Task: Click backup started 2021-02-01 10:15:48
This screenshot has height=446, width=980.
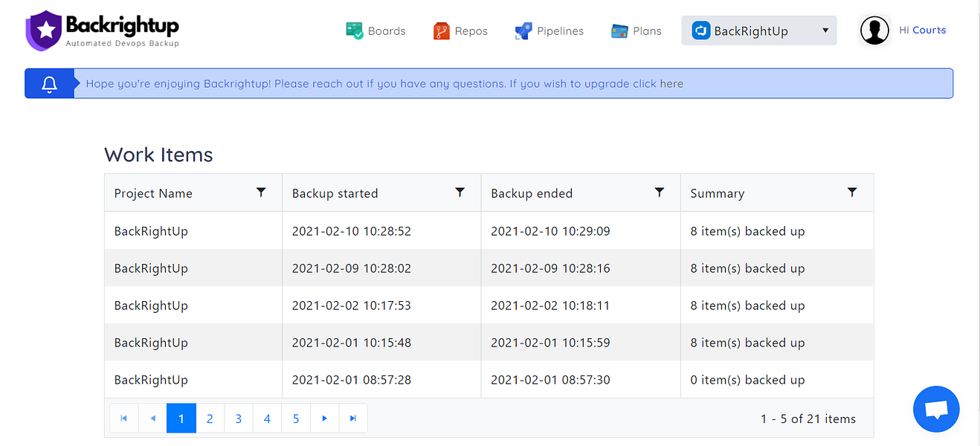Action: point(352,343)
